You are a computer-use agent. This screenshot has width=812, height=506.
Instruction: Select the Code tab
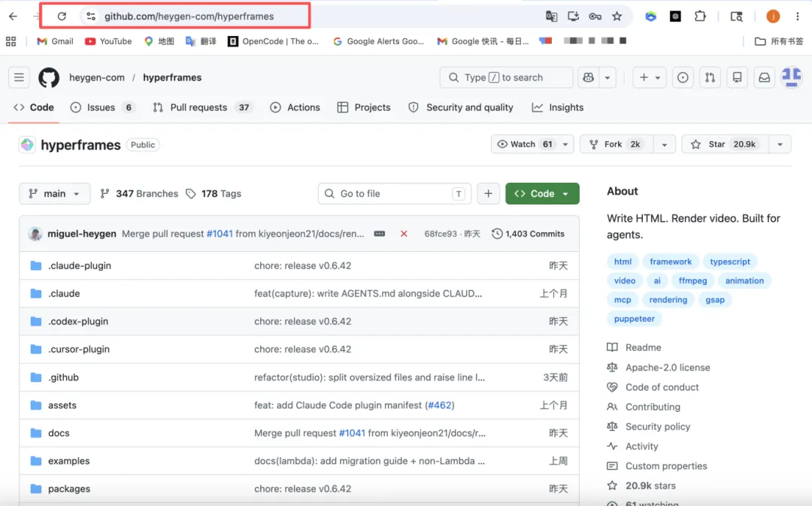[x=34, y=108]
